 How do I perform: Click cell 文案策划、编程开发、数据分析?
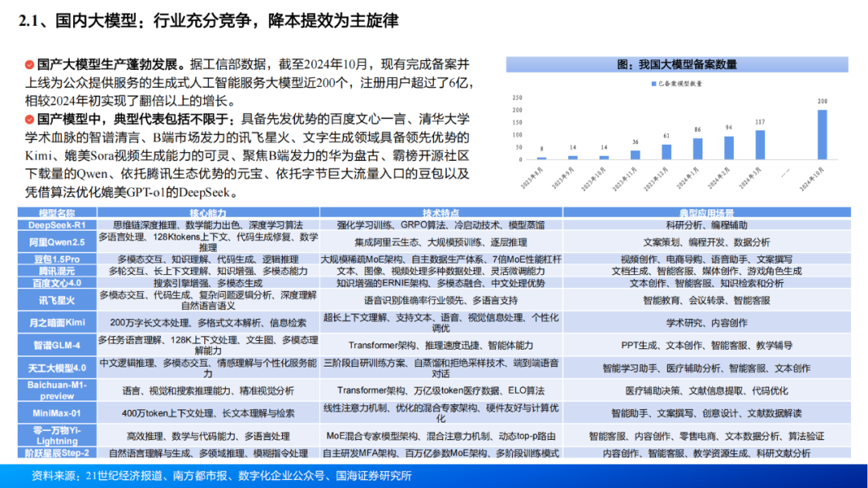pyautogui.click(x=707, y=242)
